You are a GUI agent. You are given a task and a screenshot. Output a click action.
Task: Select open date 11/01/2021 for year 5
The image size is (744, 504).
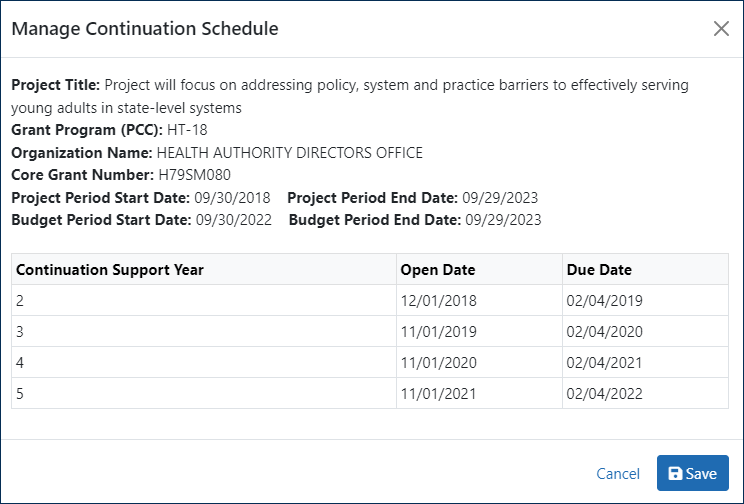click(x=479, y=393)
